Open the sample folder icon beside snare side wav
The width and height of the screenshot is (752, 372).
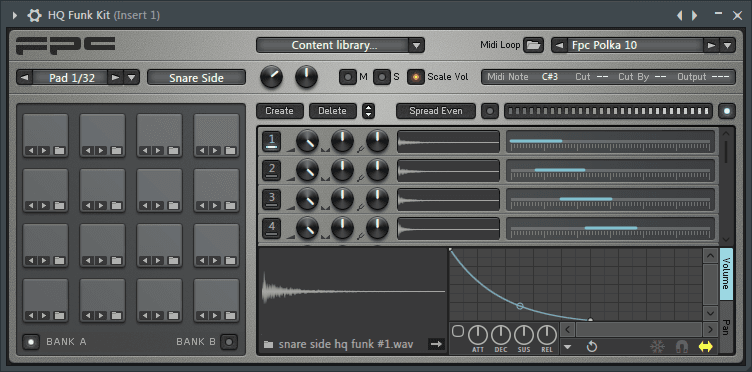[x=269, y=344]
